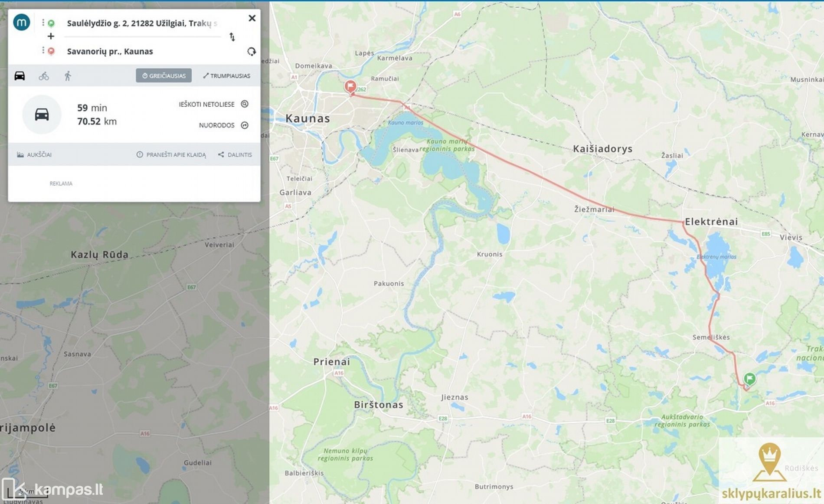824x504 pixels.
Task: Click the green start flag marker
Action: pos(749,379)
